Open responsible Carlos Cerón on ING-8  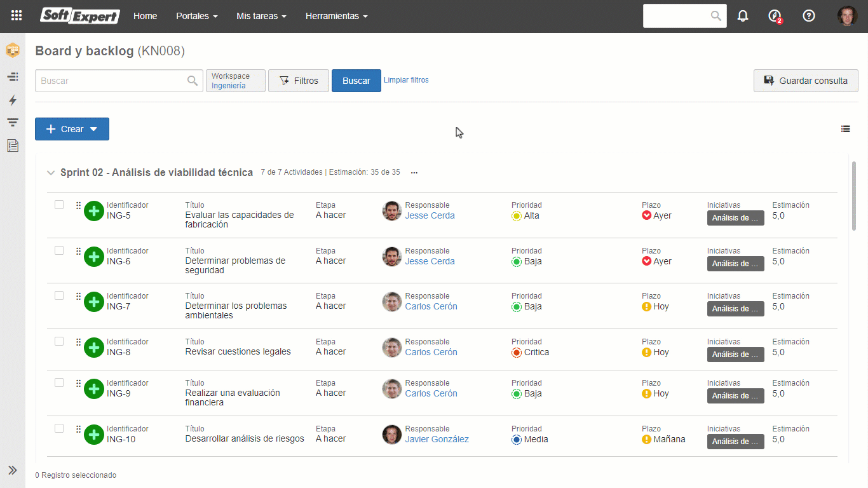[x=431, y=352]
